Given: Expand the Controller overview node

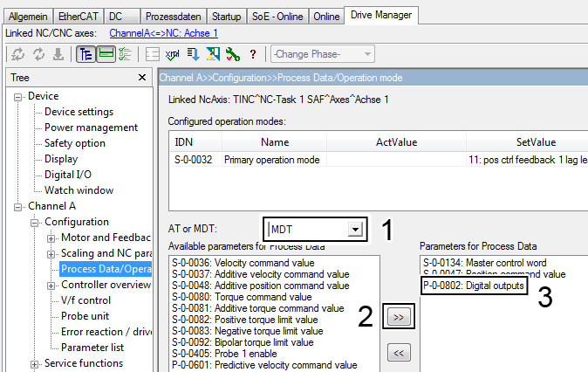Looking at the screenshot, I should click(51, 286).
